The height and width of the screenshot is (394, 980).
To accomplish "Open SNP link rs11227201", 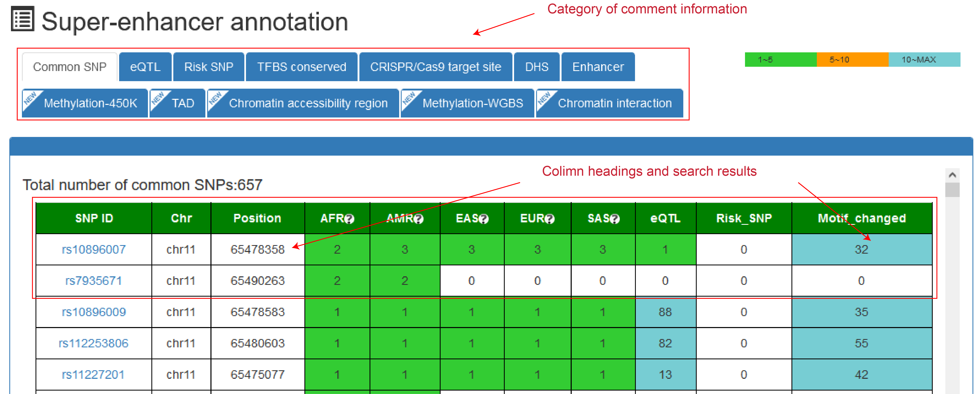I will 94,374.
